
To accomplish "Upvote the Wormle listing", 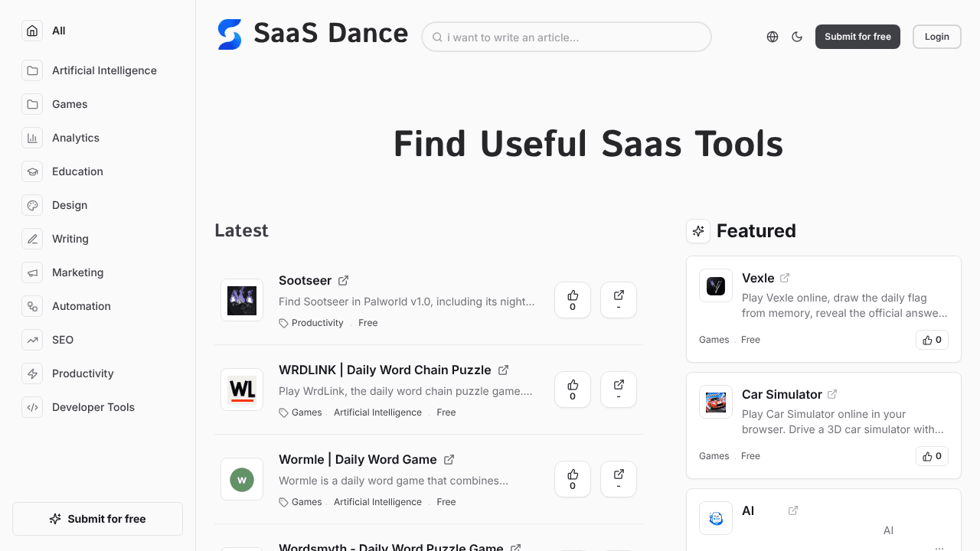I will (573, 479).
